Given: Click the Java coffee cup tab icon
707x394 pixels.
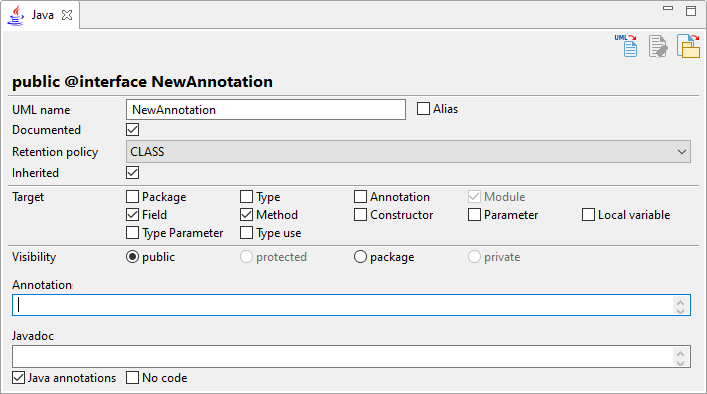Looking at the screenshot, I should [x=16, y=15].
